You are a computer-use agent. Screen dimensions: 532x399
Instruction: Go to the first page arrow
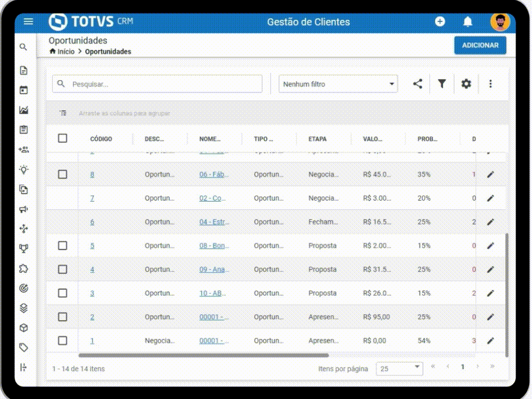(x=433, y=367)
